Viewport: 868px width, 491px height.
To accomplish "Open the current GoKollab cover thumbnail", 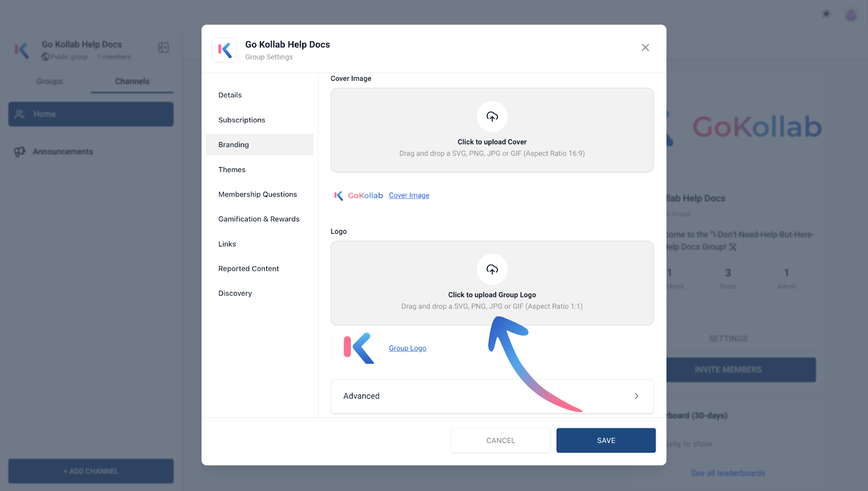I will (358, 195).
